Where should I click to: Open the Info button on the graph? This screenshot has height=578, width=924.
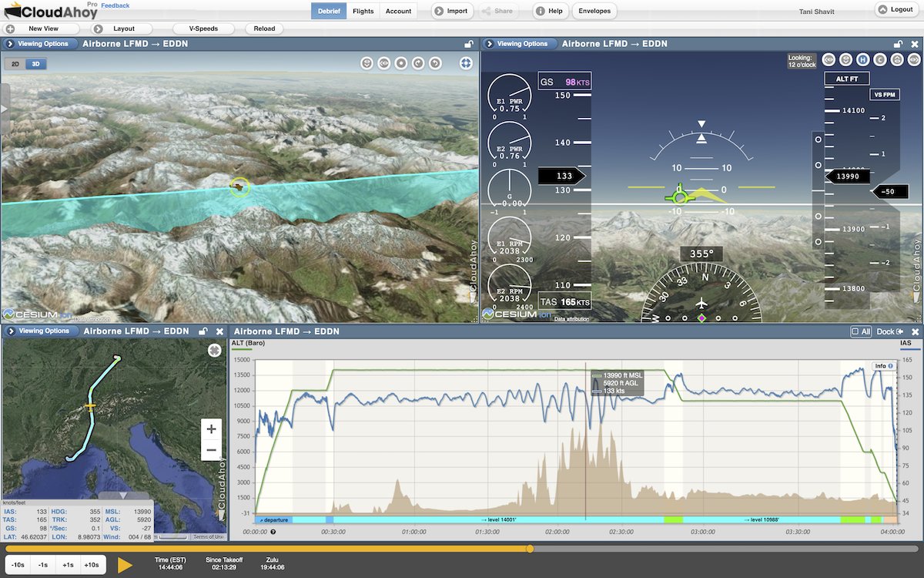click(x=883, y=366)
